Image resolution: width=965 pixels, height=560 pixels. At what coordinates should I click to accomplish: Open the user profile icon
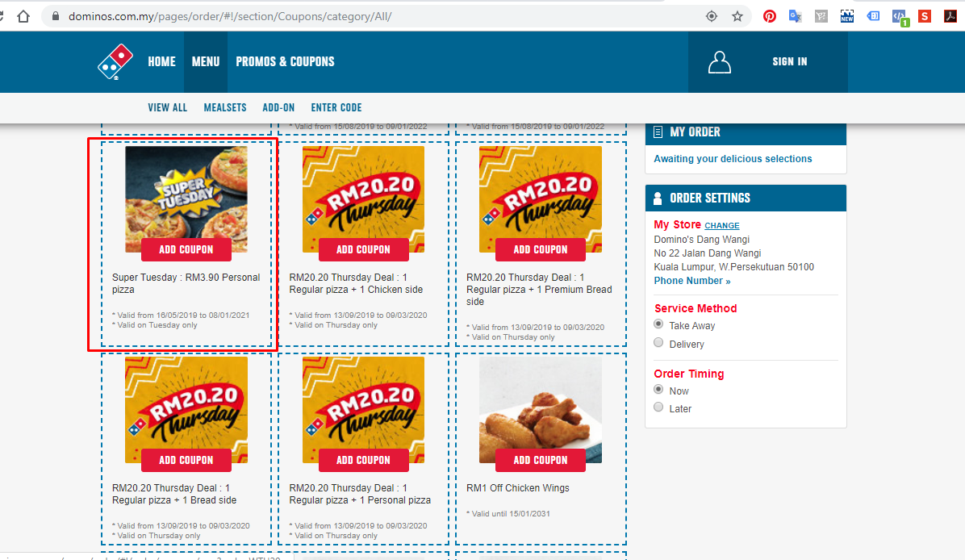point(720,62)
